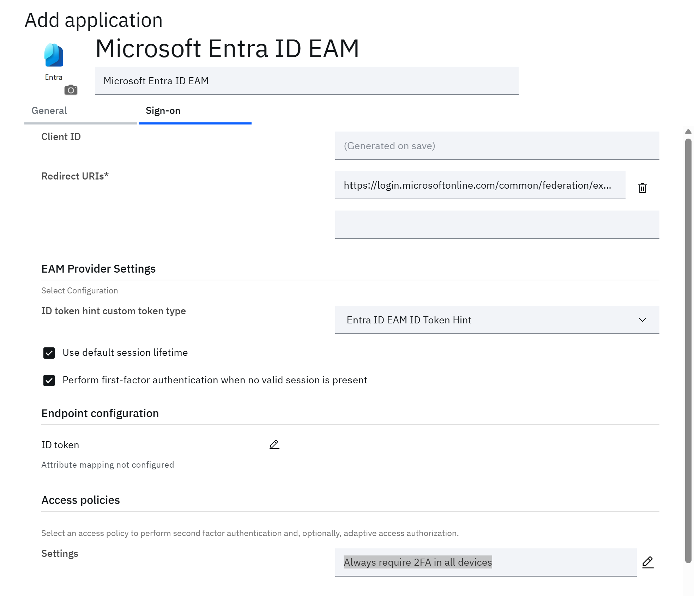
Task: Click the access policy Settings field
Action: (486, 562)
